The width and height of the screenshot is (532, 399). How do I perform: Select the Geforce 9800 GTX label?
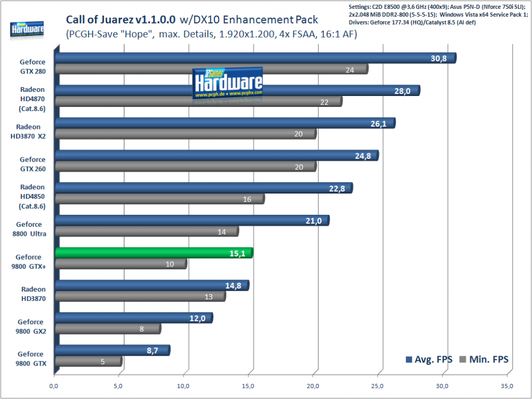pos(31,359)
